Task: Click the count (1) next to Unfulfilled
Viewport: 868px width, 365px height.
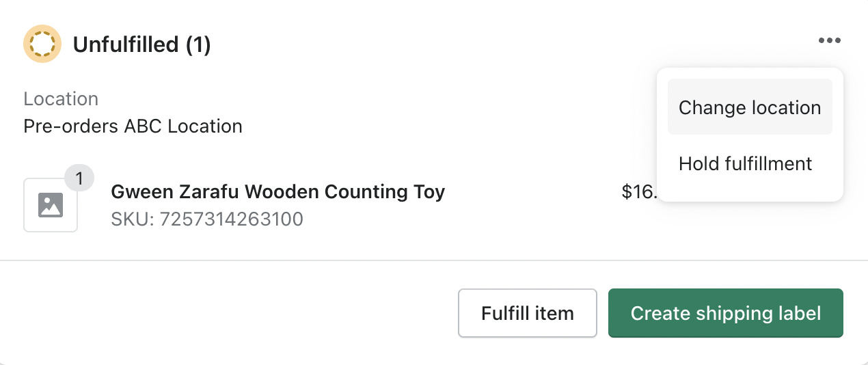Action: pos(198,44)
